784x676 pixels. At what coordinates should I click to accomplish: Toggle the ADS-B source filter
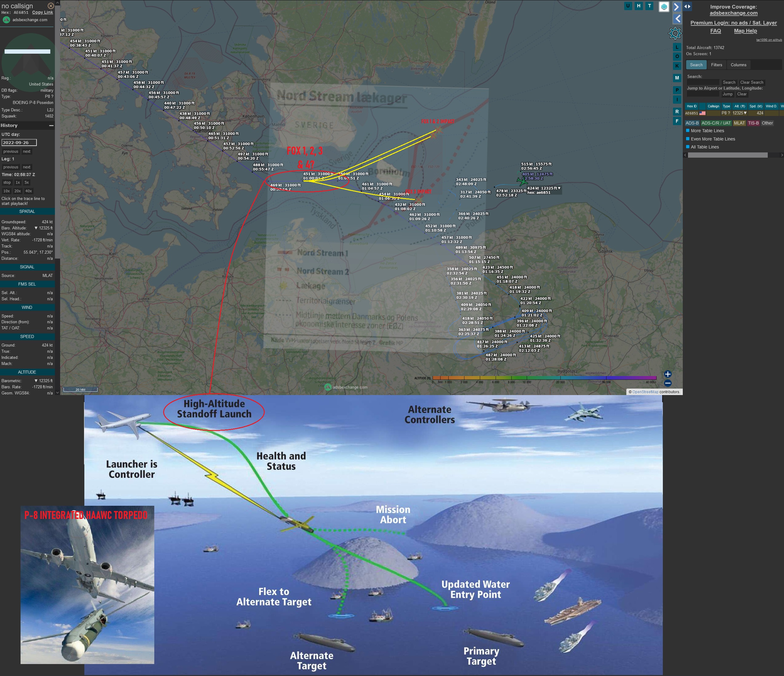pyautogui.click(x=692, y=123)
